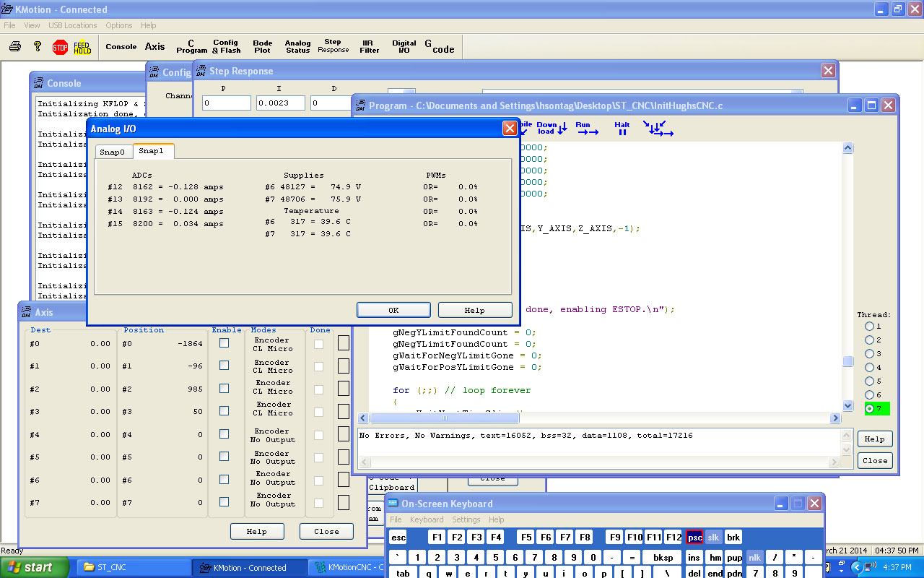Enable axis #0 checkbox

(224, 343)
